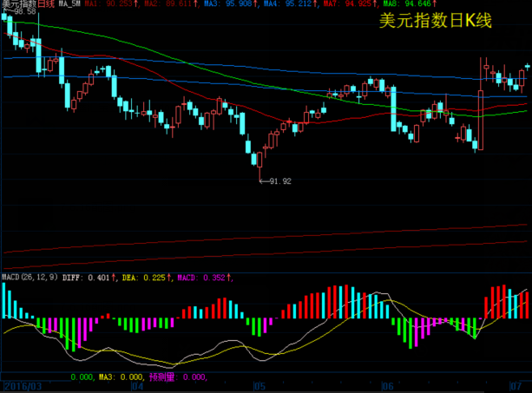Click the 91.92 low price marker
This screenshot has height=393, width=532.
[x=278, y=181]
